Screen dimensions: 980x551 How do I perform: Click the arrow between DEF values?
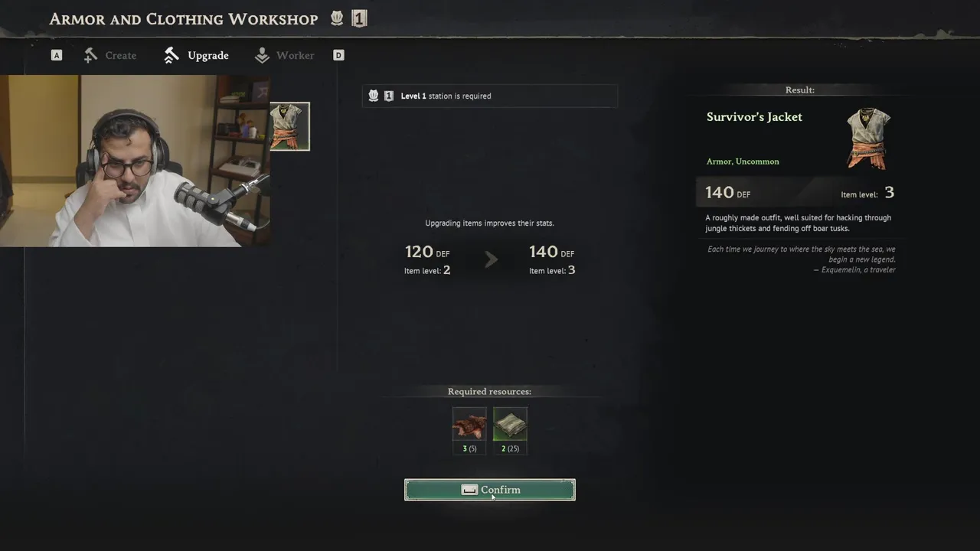point(491,260)
